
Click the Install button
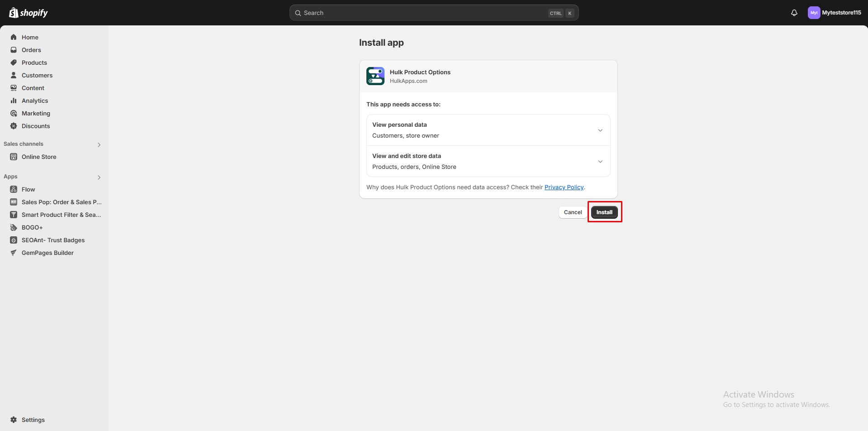tap(604, 212)
